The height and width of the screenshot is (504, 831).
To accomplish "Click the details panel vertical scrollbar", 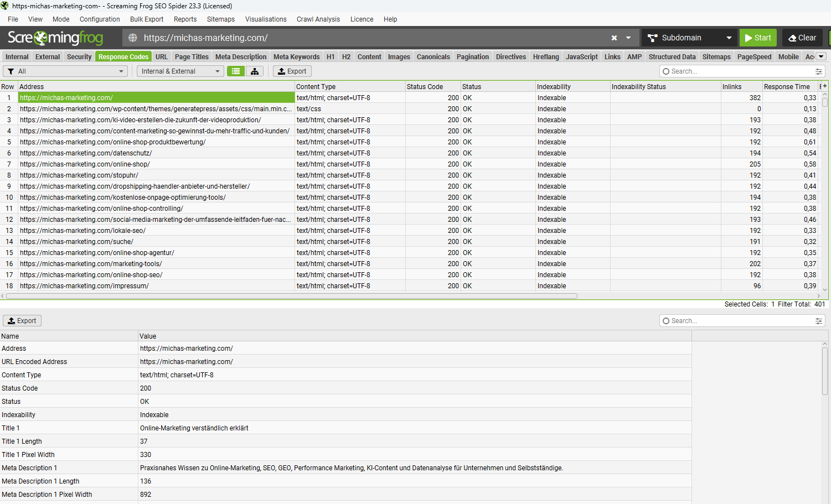I will (825, 371).
